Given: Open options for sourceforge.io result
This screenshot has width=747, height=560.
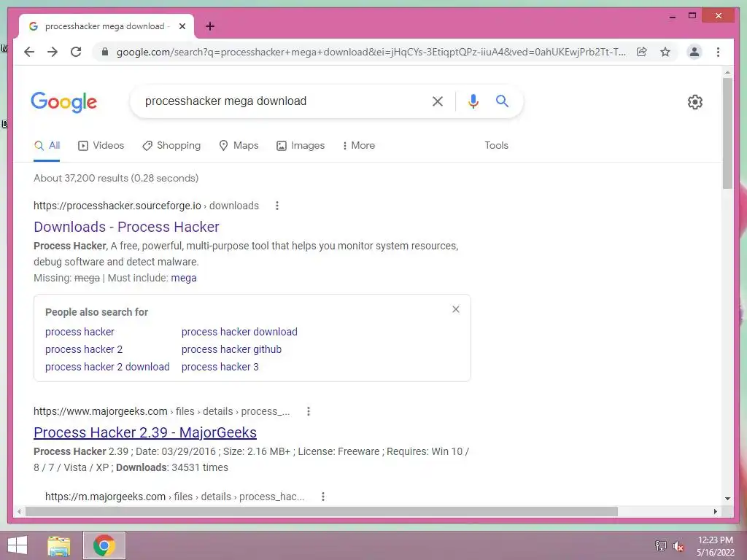Looking at the screenshot, I should pyautogui.click(x=276, y=206).
